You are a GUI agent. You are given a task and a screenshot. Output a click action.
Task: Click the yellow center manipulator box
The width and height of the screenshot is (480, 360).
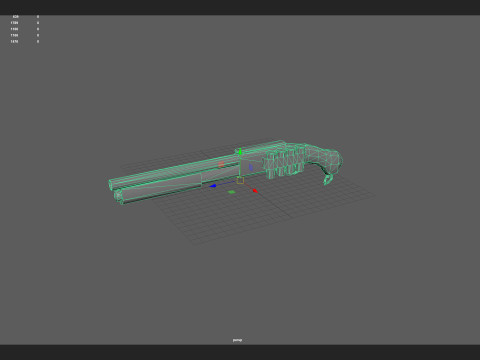(240, 181)
